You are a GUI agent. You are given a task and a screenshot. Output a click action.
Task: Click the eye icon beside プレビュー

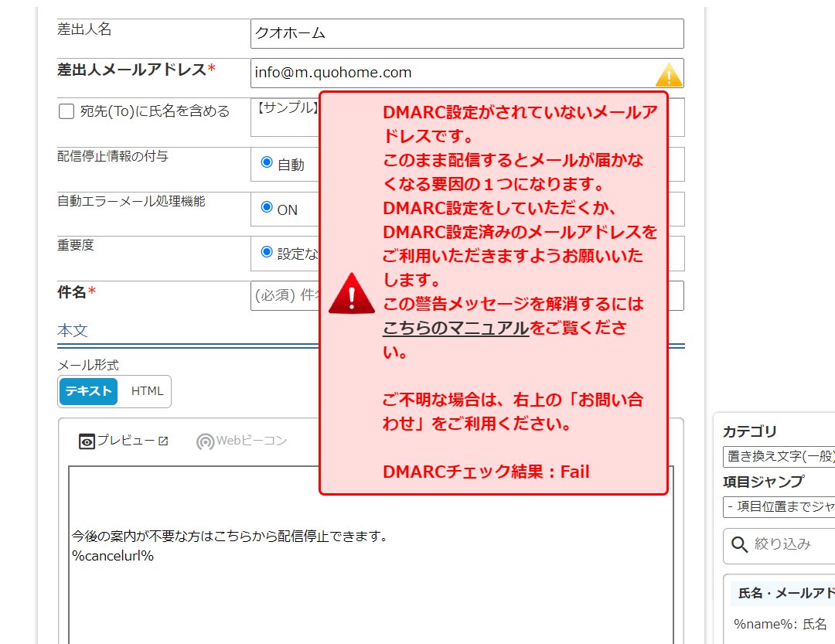coord(87,441)
